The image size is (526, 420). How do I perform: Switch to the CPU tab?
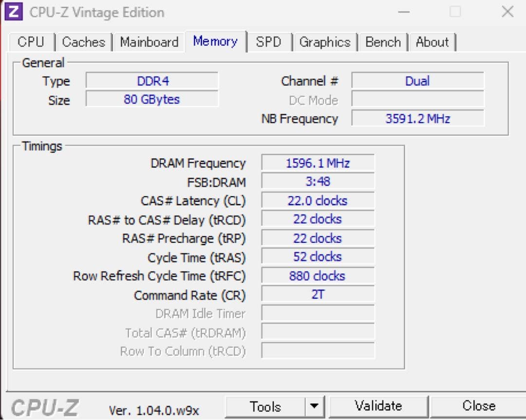tap(31, 42)
